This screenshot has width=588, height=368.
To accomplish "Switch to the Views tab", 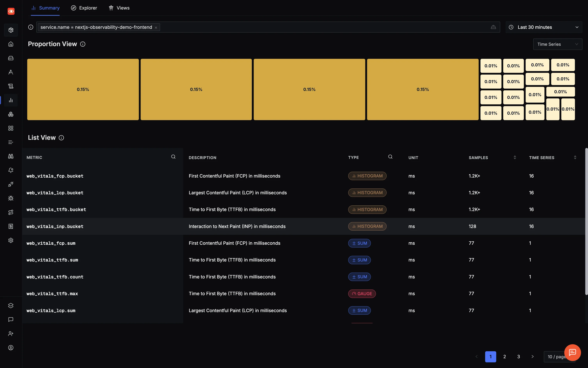I will (x=119, y=8).
